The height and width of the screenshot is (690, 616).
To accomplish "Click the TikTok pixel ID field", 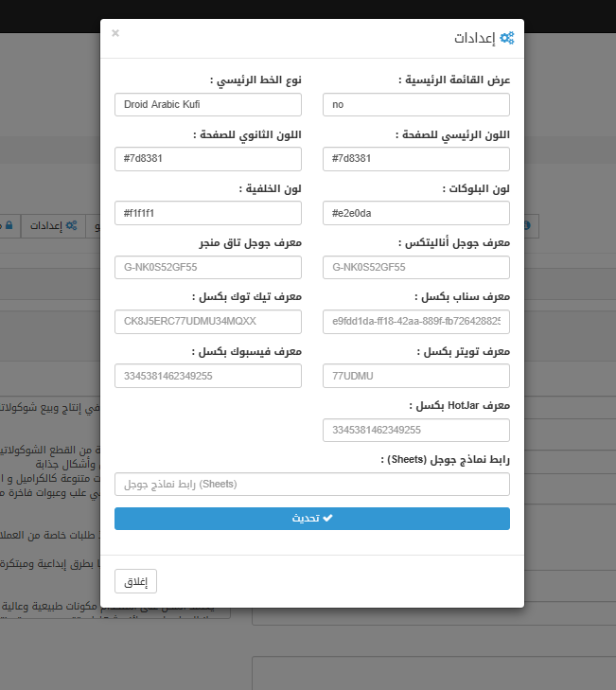I will (207, 322).
